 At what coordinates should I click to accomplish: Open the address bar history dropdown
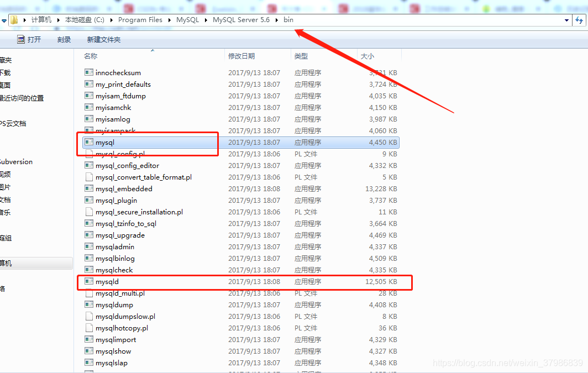pyautogui.click(x=566, y=20)
